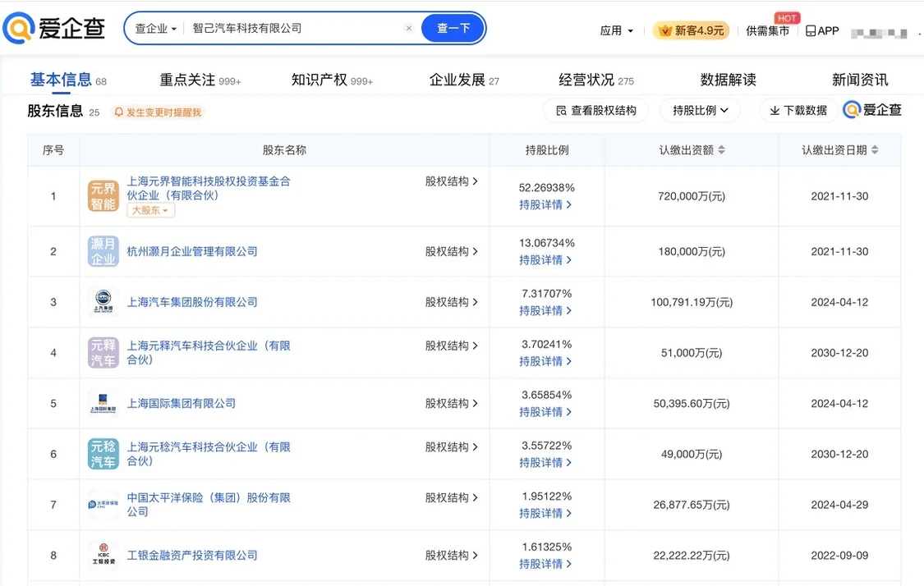Sort by 认缴出资额 column arrows
The width and height of the screenshot is (924, 586).
coord(721,150)
